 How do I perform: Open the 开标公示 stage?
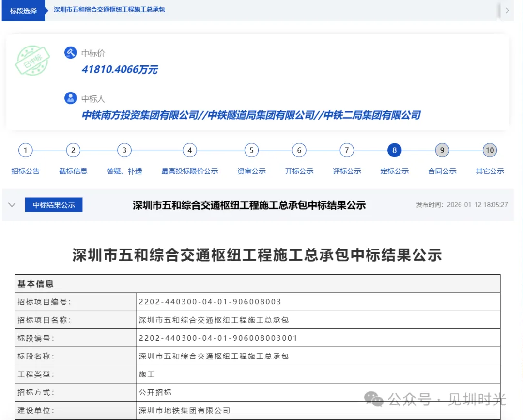[299, 171]
